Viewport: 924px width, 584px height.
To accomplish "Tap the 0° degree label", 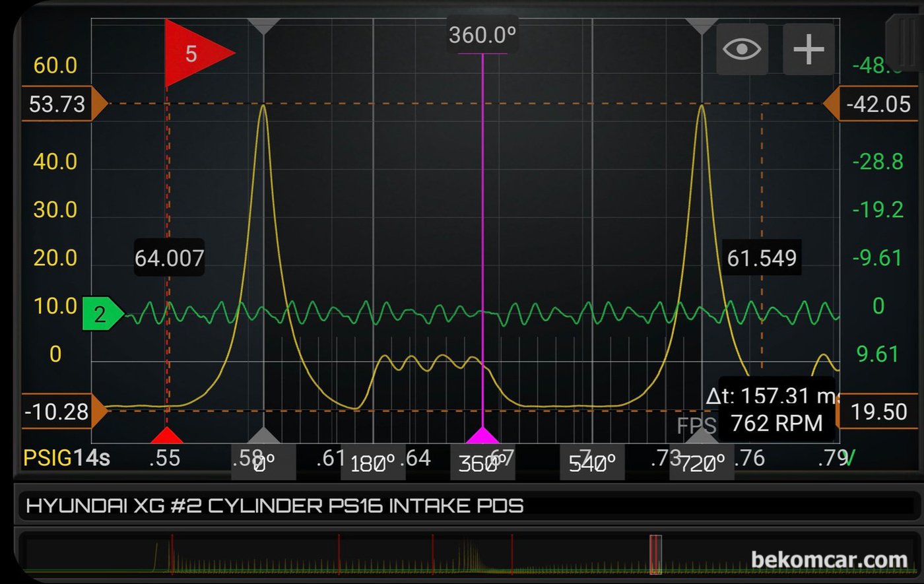I will click(x=263, y=464).
